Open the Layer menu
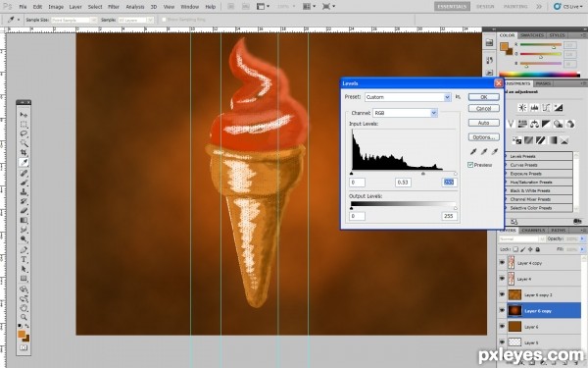This screenshot has height=368, width=588. click(x=75, y=7)
